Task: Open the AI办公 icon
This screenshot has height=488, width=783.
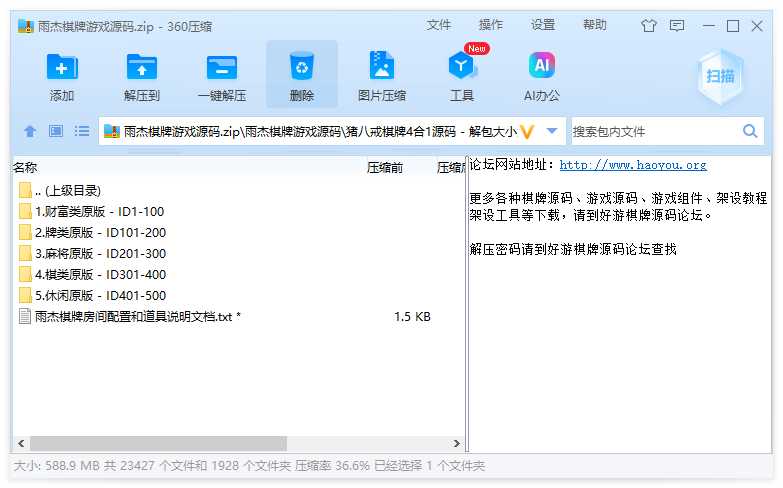Action: [x=542, y=65]
